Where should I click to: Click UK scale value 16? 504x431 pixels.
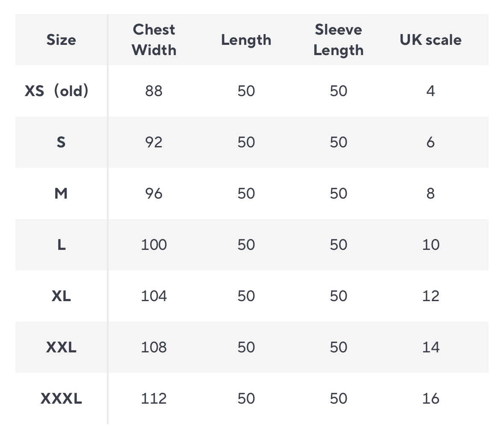tap(430, 399)
